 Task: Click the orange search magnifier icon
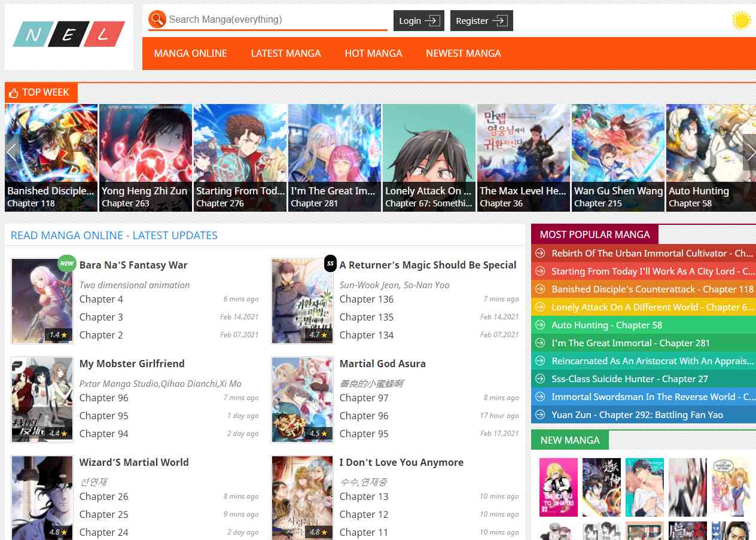click(x=157, y=19)
